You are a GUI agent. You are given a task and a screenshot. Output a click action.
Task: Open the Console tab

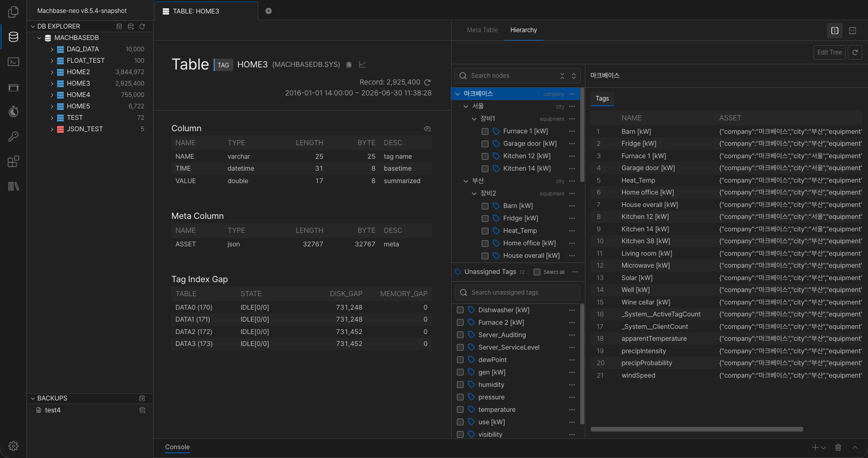(x=177, y=447)
